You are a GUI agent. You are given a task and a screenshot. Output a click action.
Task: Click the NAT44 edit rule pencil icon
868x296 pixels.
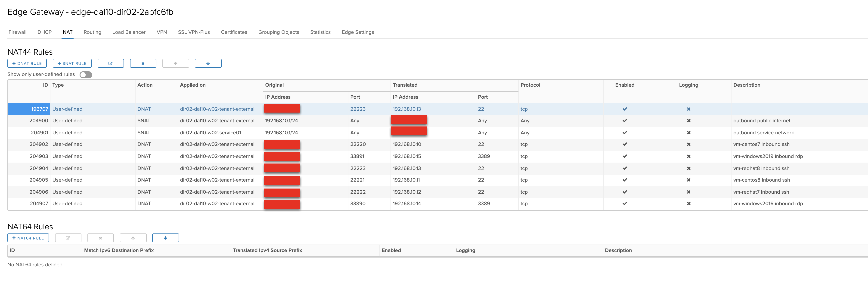pyautogui.click(x=111, y=63)
